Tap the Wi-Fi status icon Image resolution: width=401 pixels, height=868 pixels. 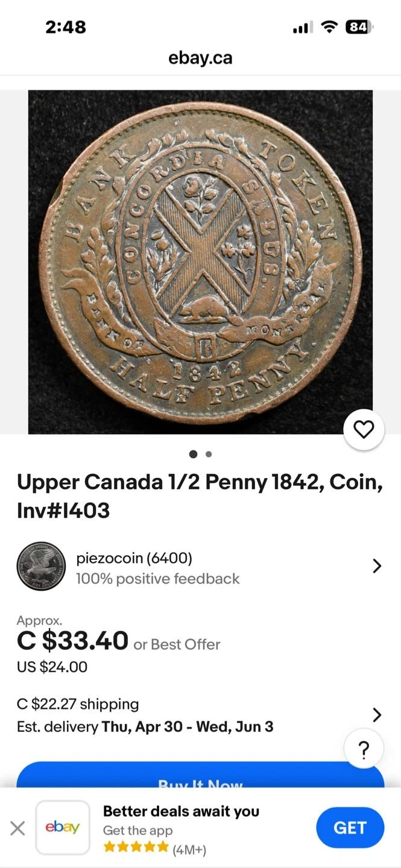pos(329,27)
